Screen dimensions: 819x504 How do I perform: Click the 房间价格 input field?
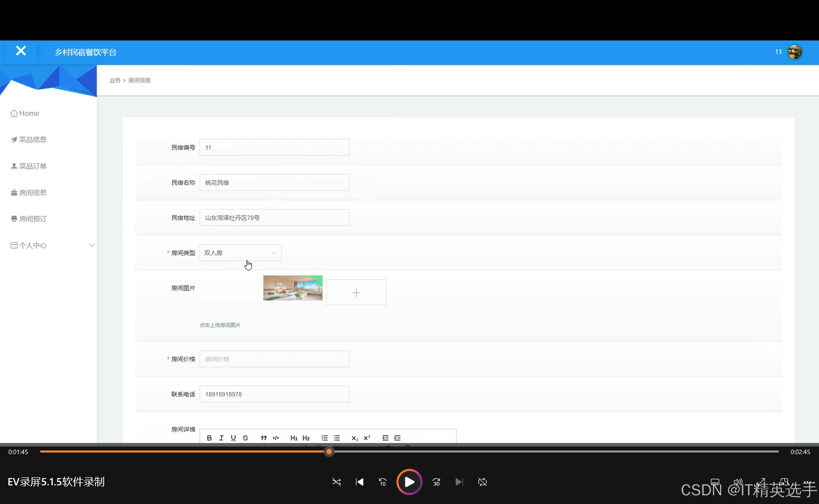pos(274,359)
